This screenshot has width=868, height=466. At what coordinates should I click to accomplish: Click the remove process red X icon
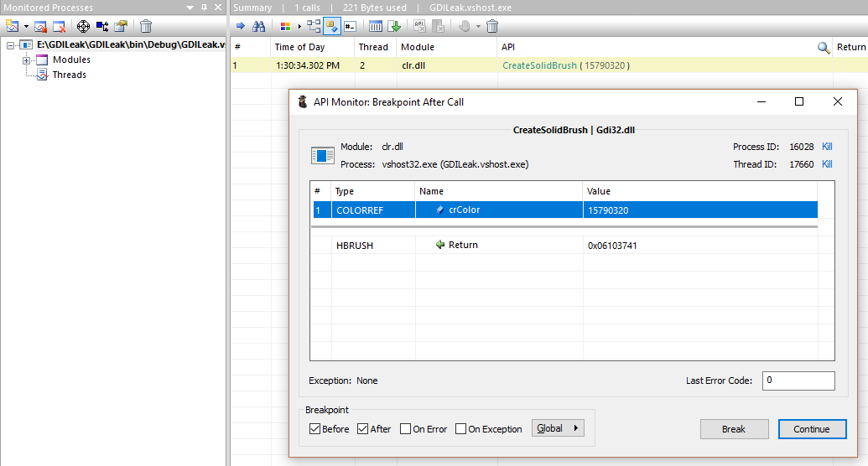pos(59,26)
